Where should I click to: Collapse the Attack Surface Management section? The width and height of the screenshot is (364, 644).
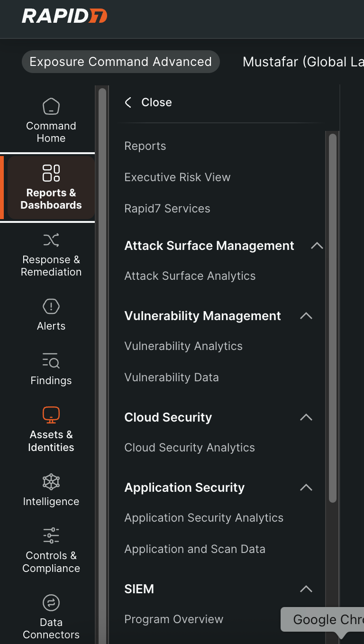click(x=317, y=246)
